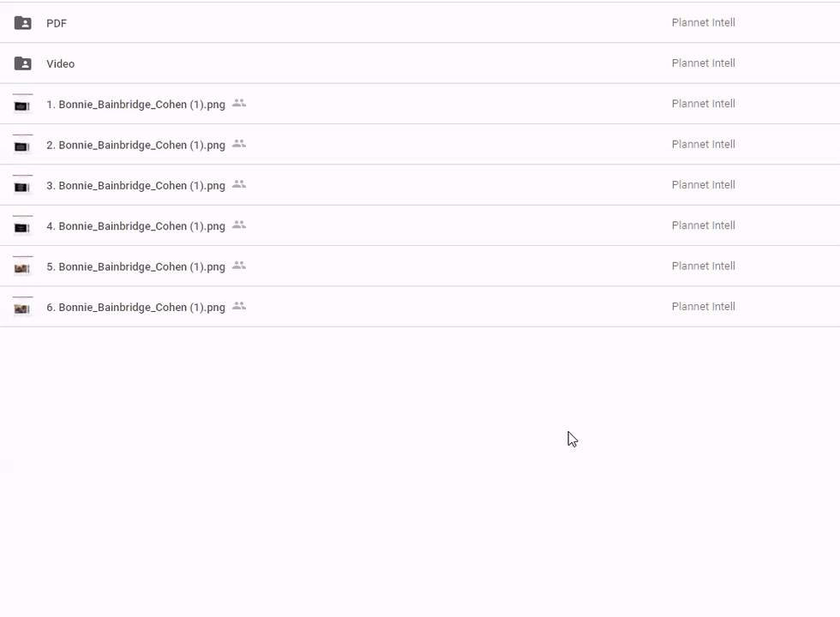The image size is (840, 617).
Task: Click thumbnail of 5. Bonnie_Bainbridge_Cohen file
Action: tap(22, 267)
